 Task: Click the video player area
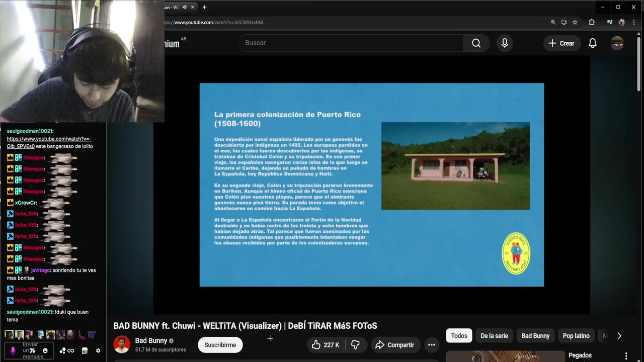point(372,185)
